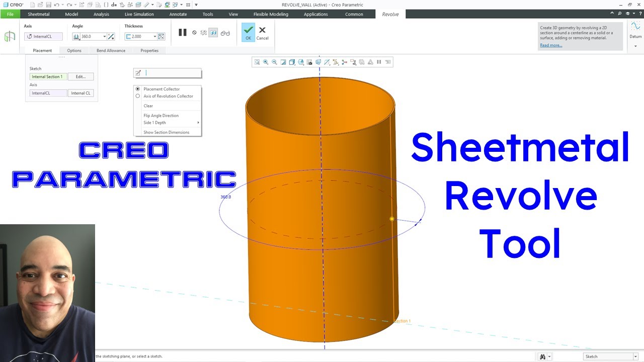The image size is (644, 362).
Task: Select Axis of Revolution Collector radio option
Action: pos(138,96)
